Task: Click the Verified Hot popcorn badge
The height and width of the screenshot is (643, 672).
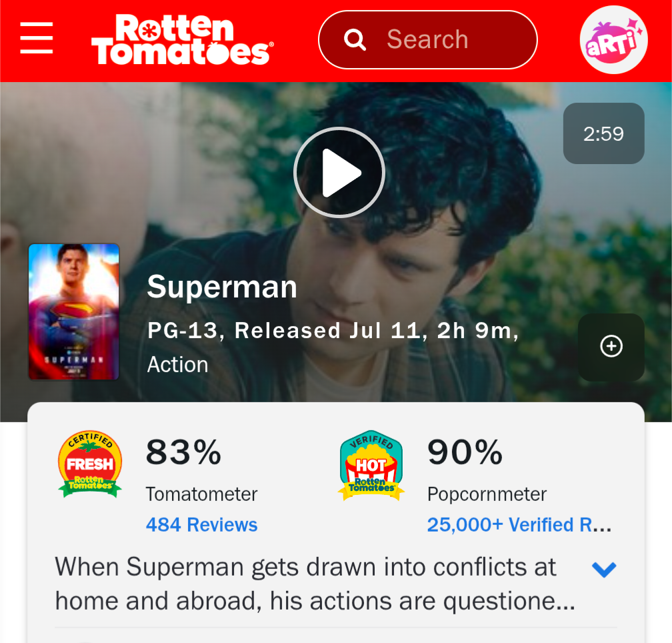Action: [371, 466]
